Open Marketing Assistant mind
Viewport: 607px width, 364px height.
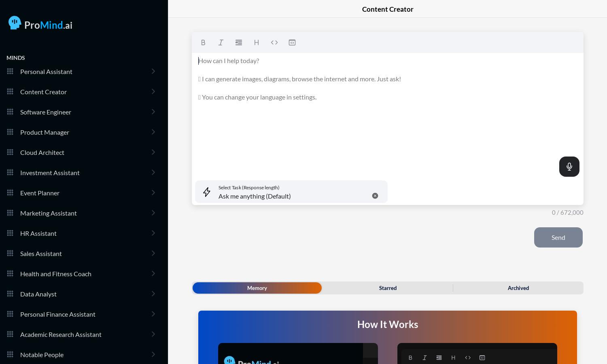click(x=49, y=213)
